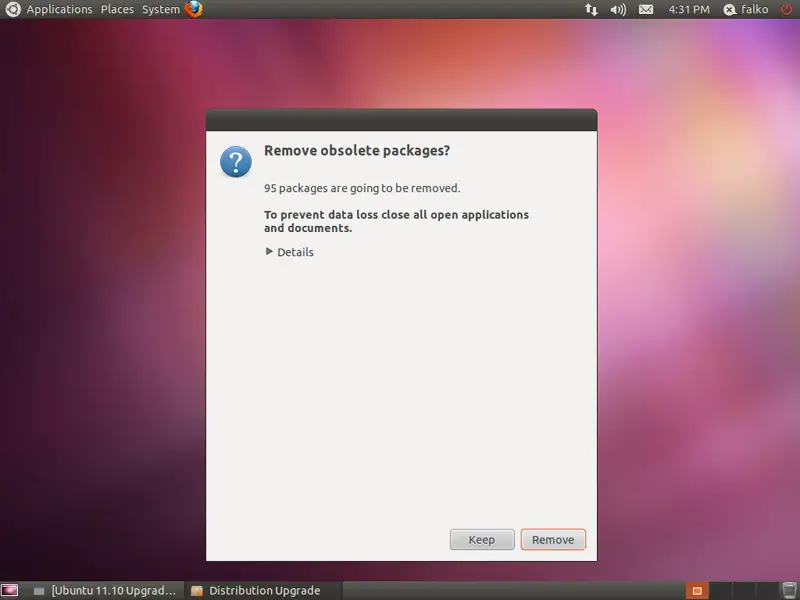Switch to Ubuntu 11.10 Upgrade taskbar window
This screenshot has width=800, height=600.
(105, 590)
